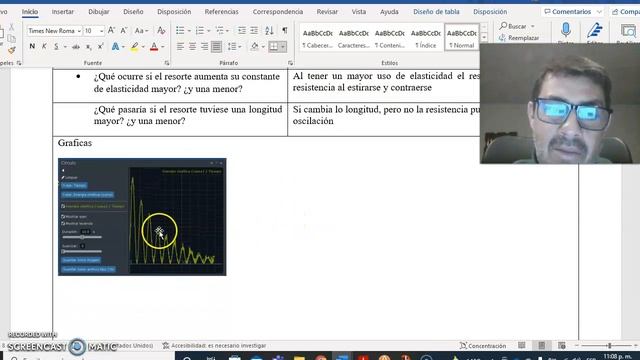Apply borders with the borders button
640x360 pixels.
273,47
